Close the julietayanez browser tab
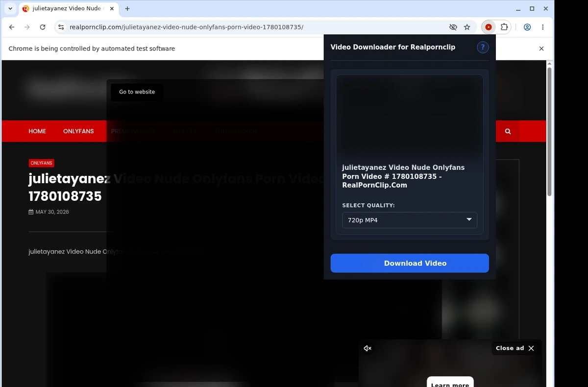This screenshot has height=387, width=588. pyautogui.click(x=112, y=9)
